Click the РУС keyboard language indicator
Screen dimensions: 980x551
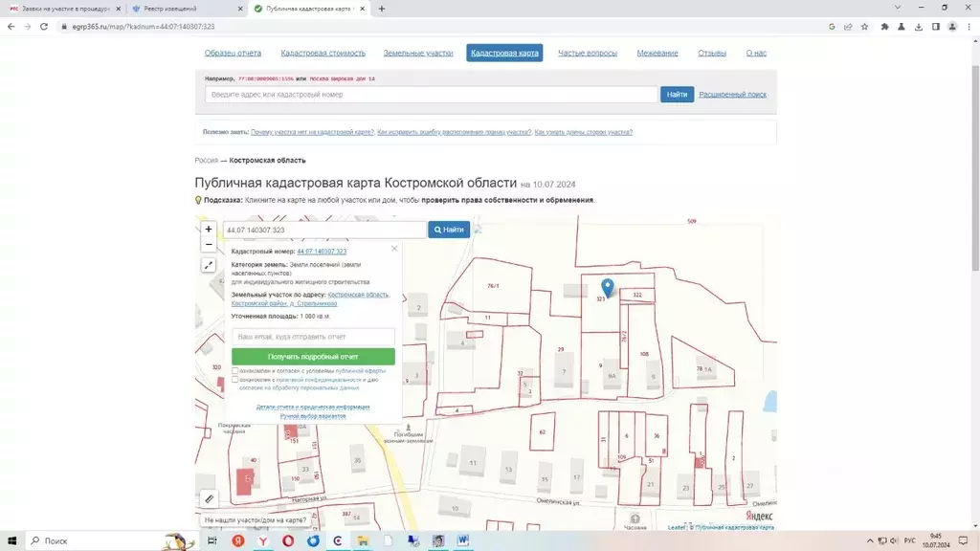coord(909,540)
